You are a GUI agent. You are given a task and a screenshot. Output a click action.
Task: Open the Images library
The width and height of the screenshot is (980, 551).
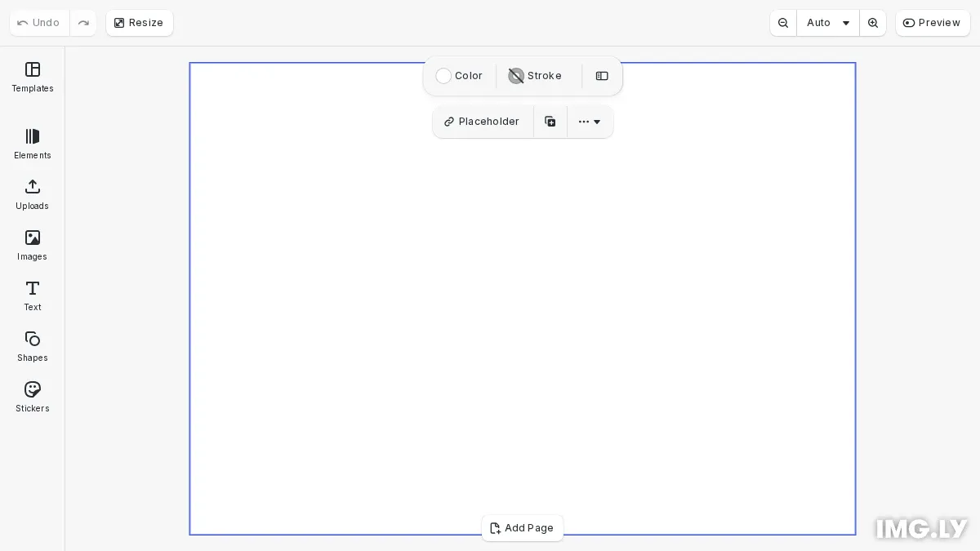click(33, 246)
